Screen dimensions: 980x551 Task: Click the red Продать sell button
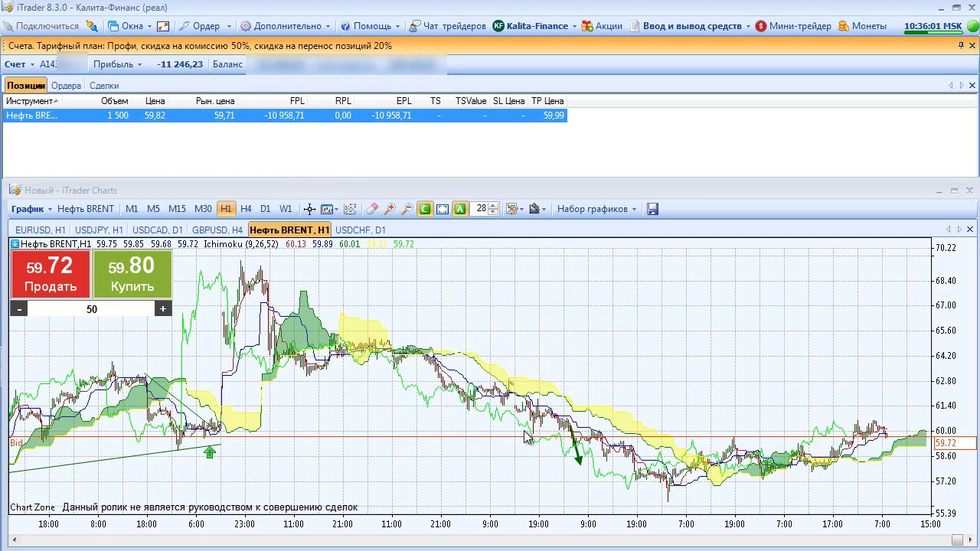click(51, 275)
